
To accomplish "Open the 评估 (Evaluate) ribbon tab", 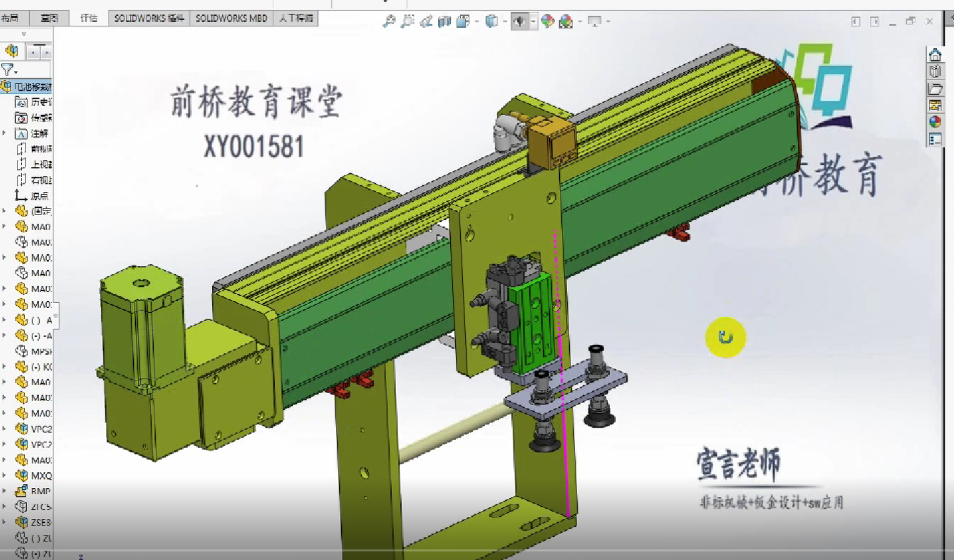I will coord(89,18).
